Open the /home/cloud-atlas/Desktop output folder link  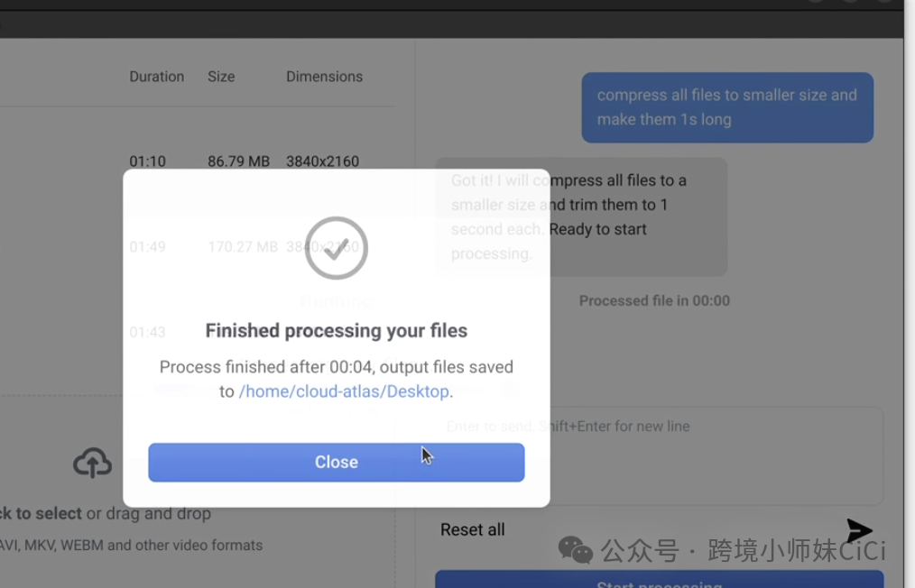tap(344, 391)
